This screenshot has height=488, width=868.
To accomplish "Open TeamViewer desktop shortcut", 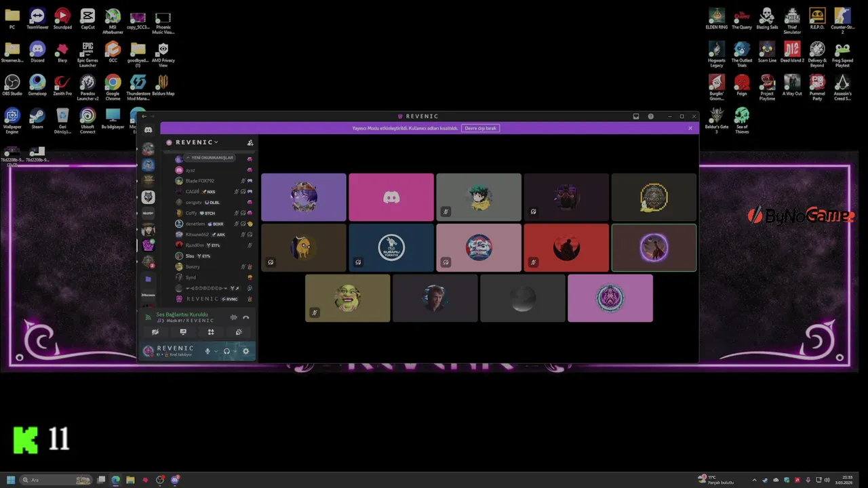I will [x=37, y=19].
